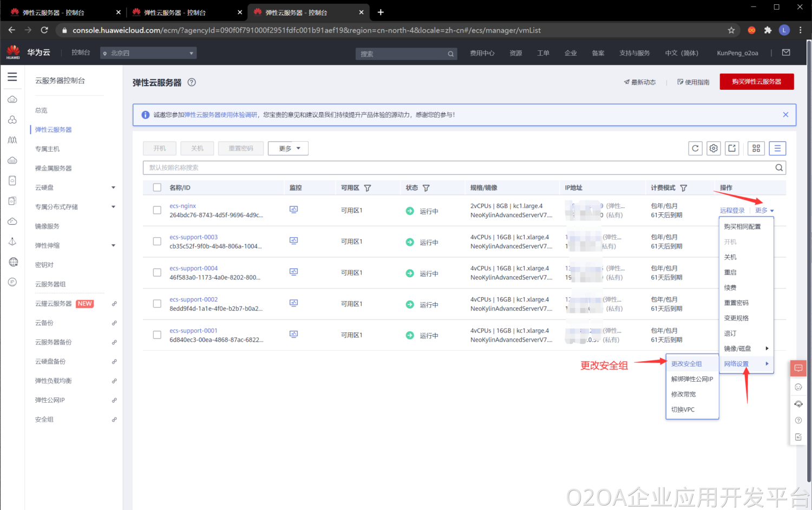Screen dimensions: 812x510
Task: Select 解绑弹性公网IP in the submenu
Action: 692,379
